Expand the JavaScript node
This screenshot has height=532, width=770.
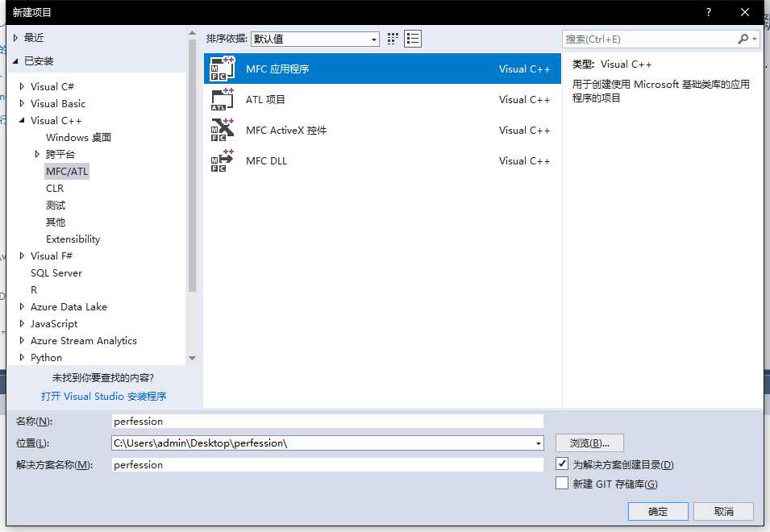22,323
